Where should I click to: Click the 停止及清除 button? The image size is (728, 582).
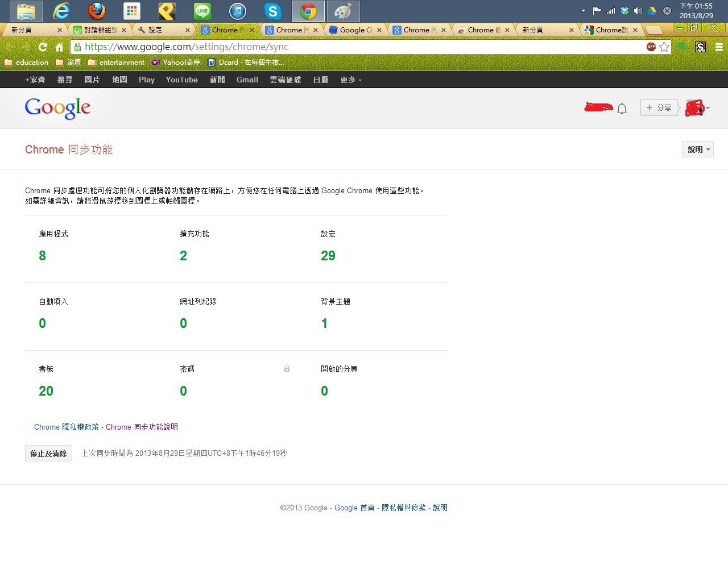pos(48,454)
